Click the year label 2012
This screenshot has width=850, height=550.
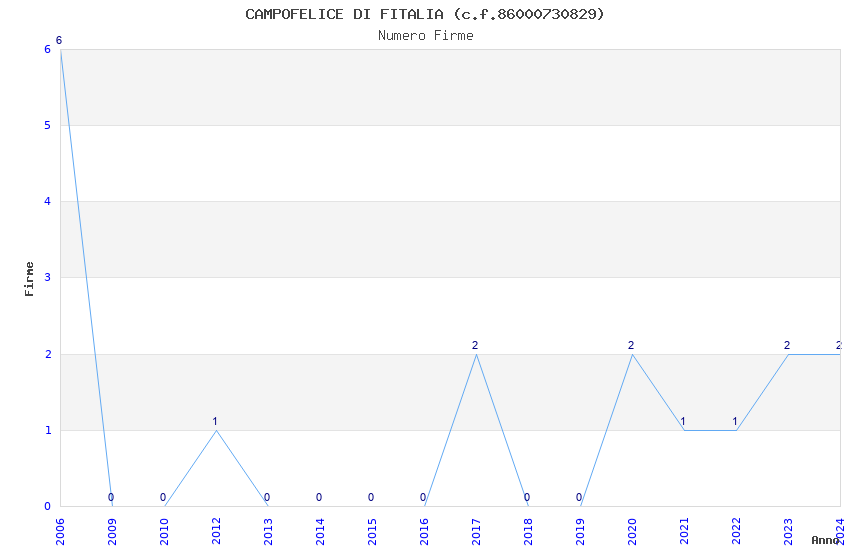(x=216, y=531)
